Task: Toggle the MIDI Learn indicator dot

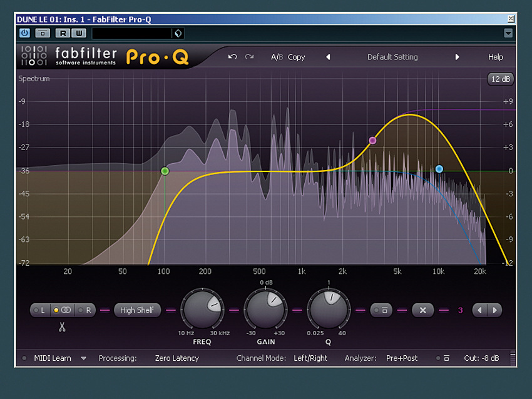Action: 24,358
